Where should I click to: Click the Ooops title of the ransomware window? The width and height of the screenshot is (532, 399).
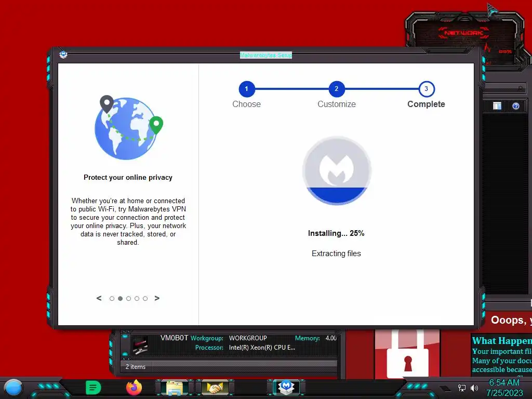point(511,320)
